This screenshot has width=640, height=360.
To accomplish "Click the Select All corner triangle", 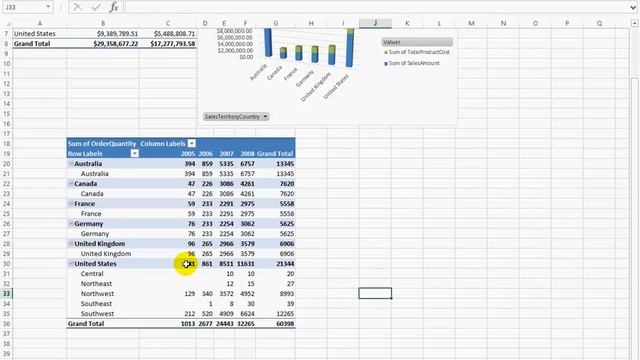I will (x=7, y=23).
